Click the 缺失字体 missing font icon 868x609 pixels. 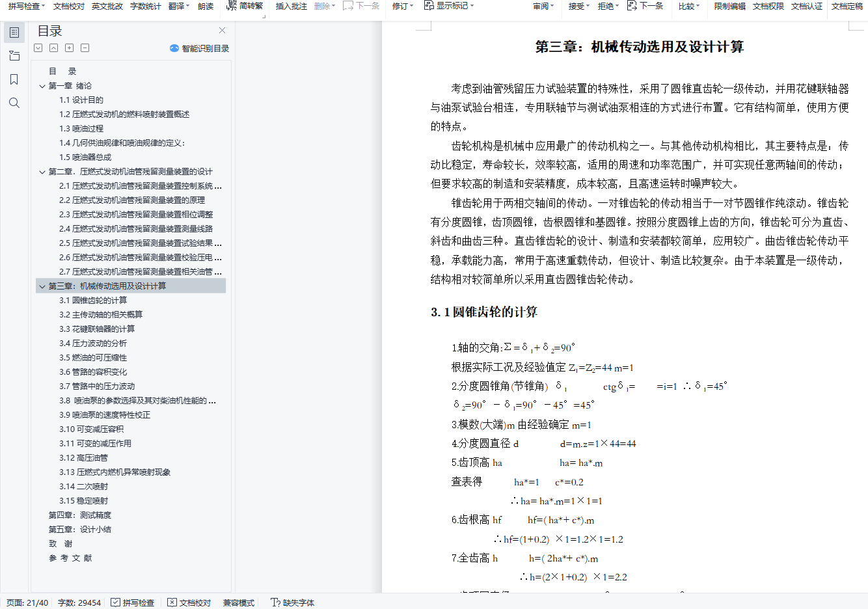pos(275,602)
